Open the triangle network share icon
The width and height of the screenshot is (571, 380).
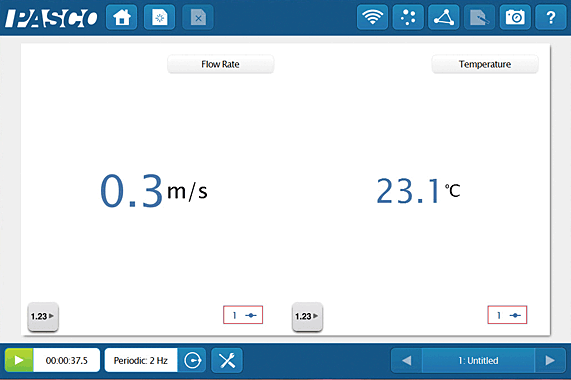444,17
